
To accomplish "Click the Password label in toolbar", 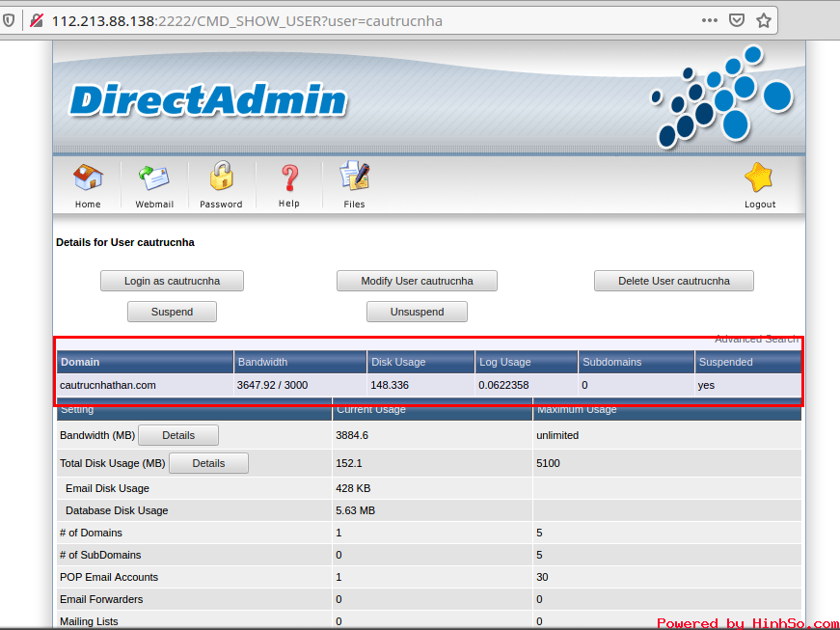I will pyautogui.click(x=221, y=205).
